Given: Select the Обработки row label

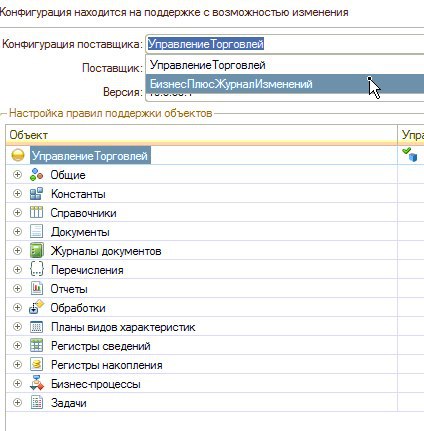Looking at the screenshot, I should point(78,308).
